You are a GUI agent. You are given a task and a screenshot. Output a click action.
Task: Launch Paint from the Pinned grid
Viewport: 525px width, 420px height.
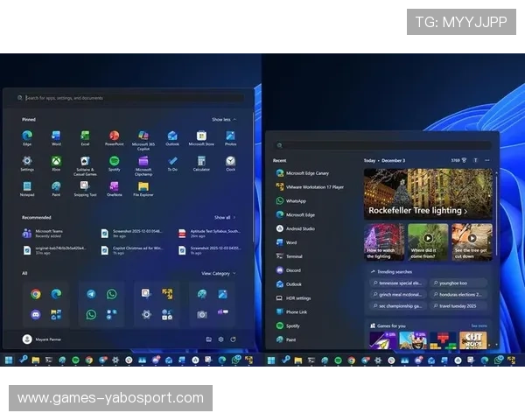(x=56, y=189)
